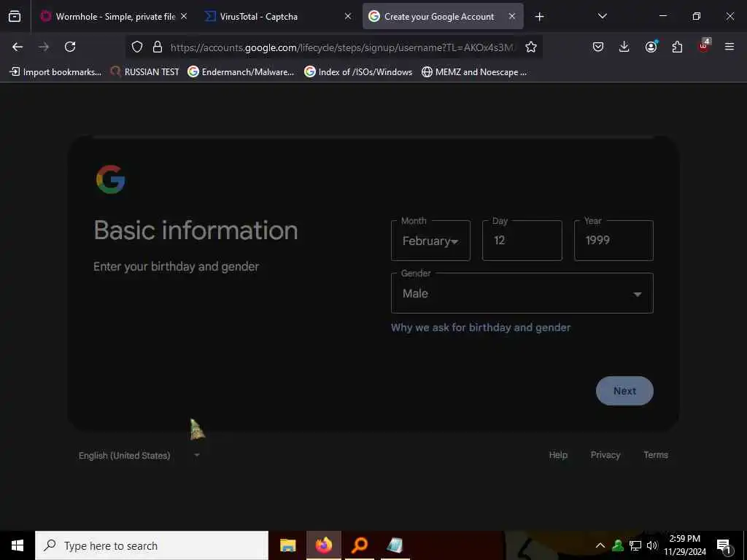The width and height of the screenshot is (747, 560).
Task: Open the notification center icon
Action: coord(724,546)
